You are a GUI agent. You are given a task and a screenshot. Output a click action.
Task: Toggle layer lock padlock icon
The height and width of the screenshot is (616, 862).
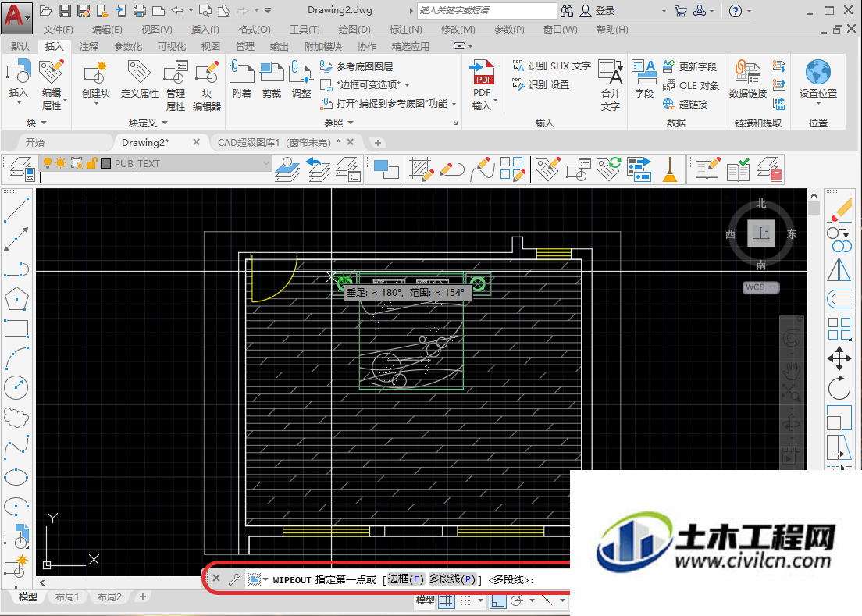[91, 162]
